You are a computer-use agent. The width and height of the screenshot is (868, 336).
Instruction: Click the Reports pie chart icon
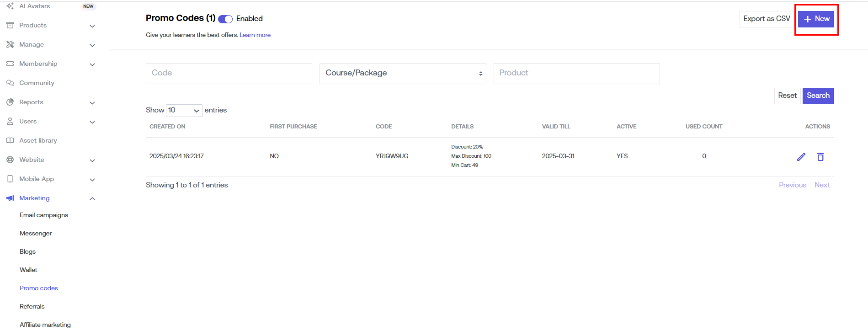pos(10,102)
